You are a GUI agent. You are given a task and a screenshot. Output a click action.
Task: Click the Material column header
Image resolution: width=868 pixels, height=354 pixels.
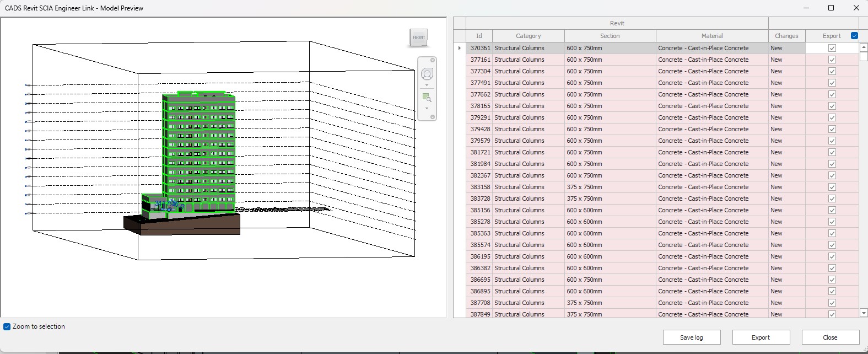click(x=711, y=36)
